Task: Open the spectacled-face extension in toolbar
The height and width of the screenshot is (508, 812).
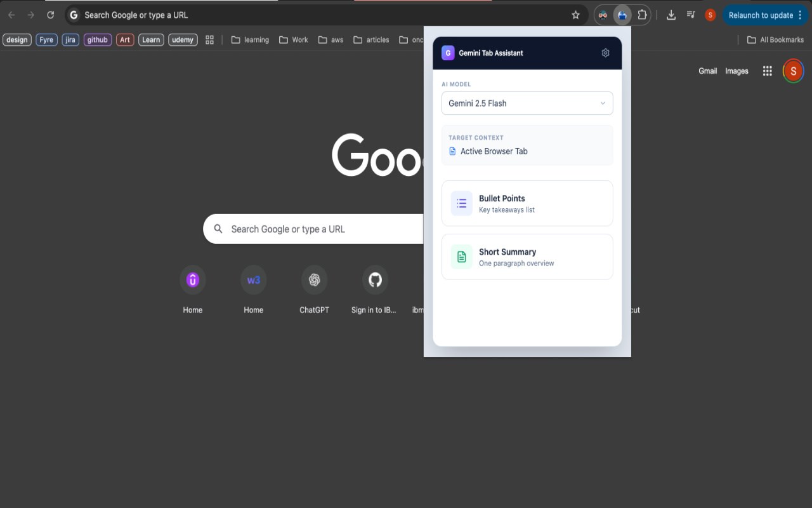Action: (x=603, y=15)
